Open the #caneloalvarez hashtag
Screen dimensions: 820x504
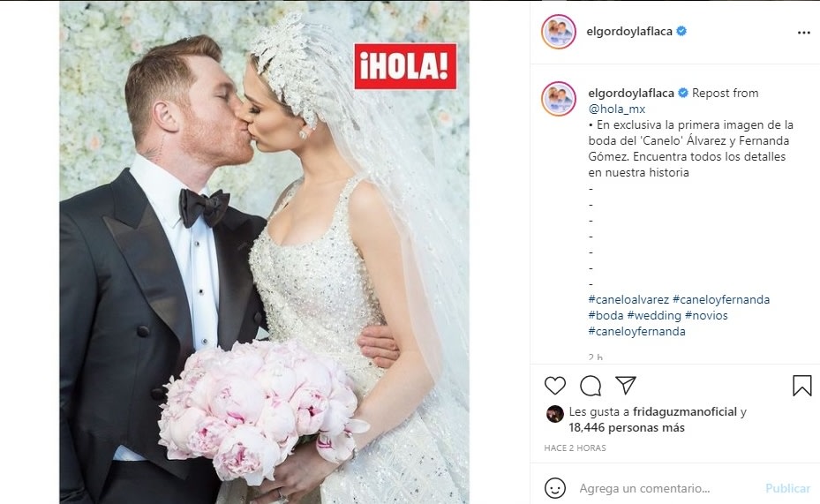[x=628, y=299]
